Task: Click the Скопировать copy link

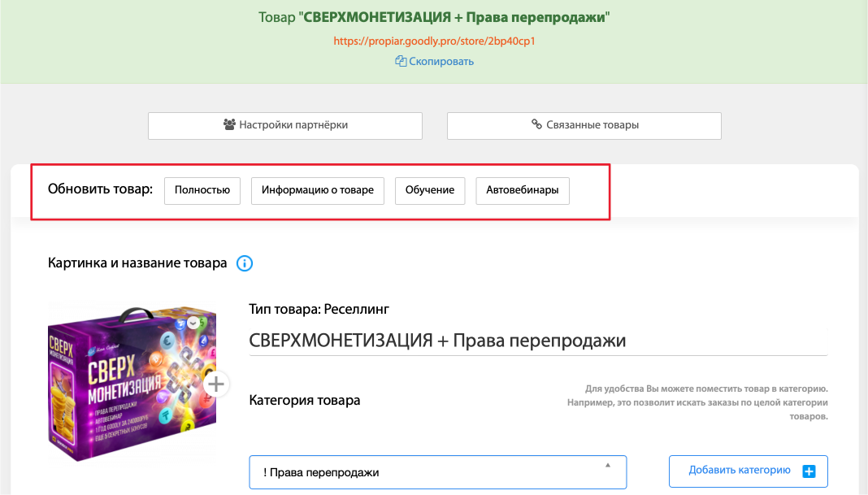Action: click(x=435, y=62)
